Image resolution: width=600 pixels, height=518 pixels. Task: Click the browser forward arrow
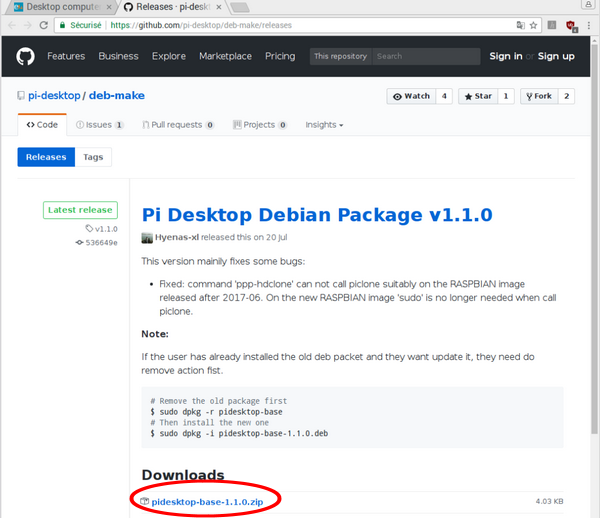coord(28,25)
